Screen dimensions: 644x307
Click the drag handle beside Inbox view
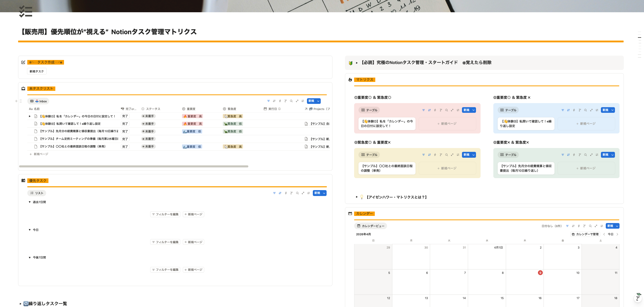click(21, 101)
